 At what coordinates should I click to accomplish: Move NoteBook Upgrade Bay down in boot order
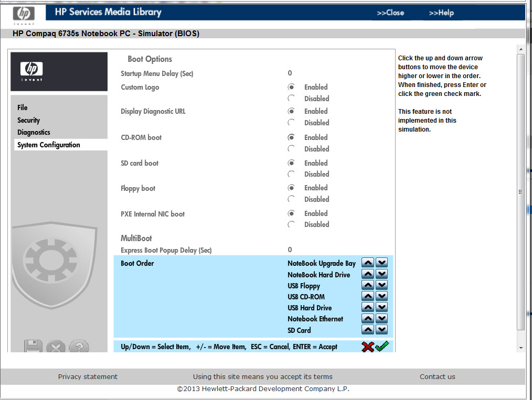coord(382,263)
